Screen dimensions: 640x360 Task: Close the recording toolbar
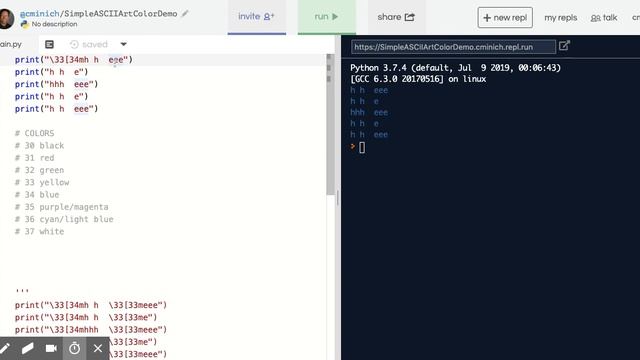pos(98,348)
